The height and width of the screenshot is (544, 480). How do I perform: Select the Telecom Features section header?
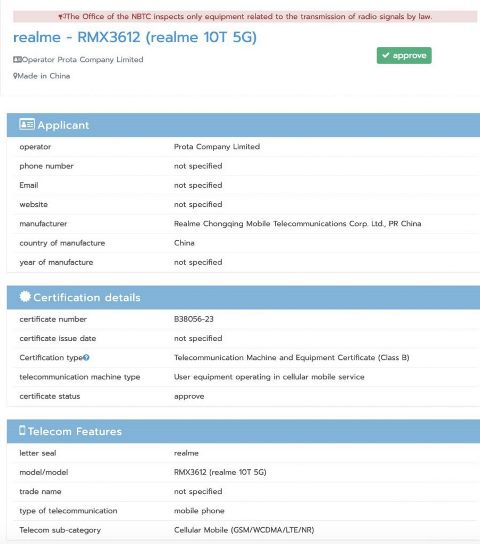pos(243,431)
